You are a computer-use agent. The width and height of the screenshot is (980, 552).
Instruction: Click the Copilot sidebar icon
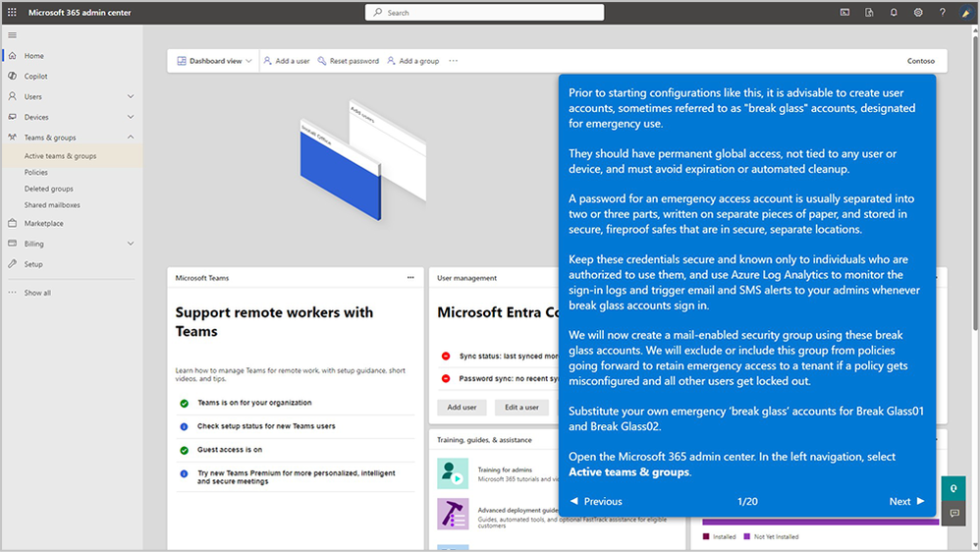pos(13,76)
